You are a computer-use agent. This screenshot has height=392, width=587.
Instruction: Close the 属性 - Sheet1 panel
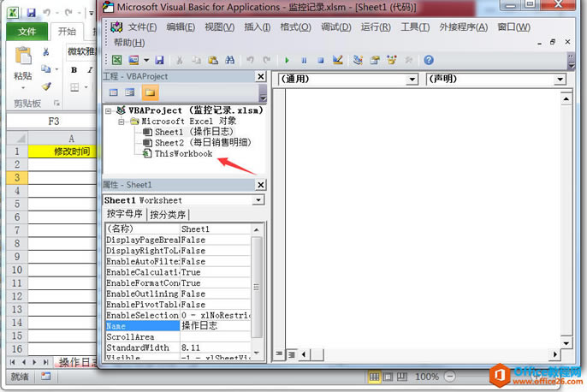[x=261, y=185]
